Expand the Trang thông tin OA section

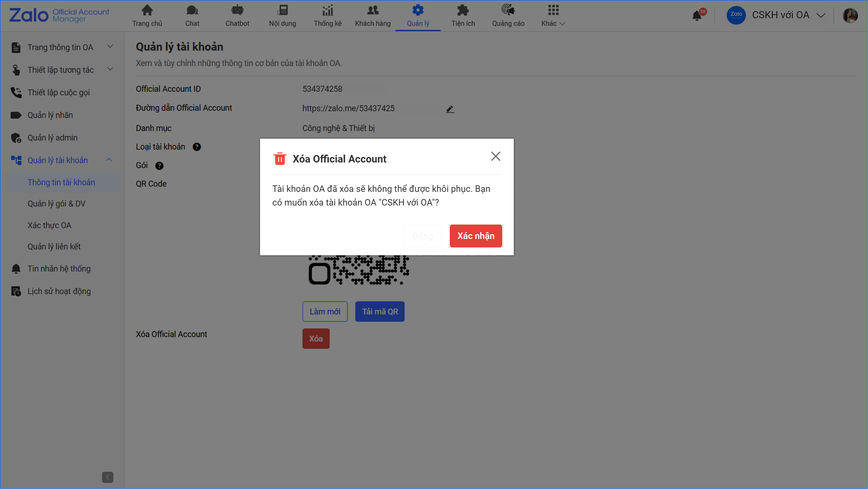[110, 47]
